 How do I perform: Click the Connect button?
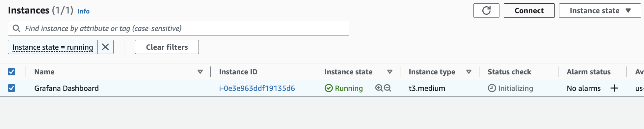pyautogui.click(x=529, y=11)
